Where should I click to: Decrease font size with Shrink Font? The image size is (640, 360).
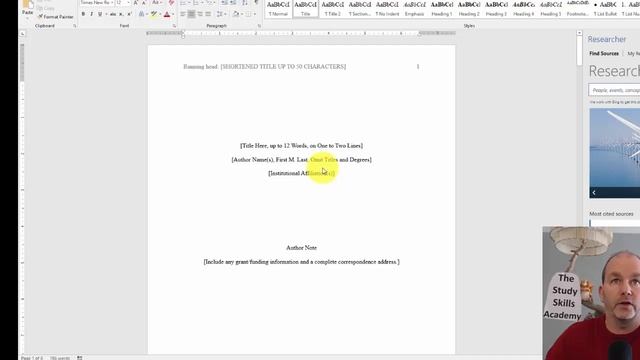(x=144, y=3)
